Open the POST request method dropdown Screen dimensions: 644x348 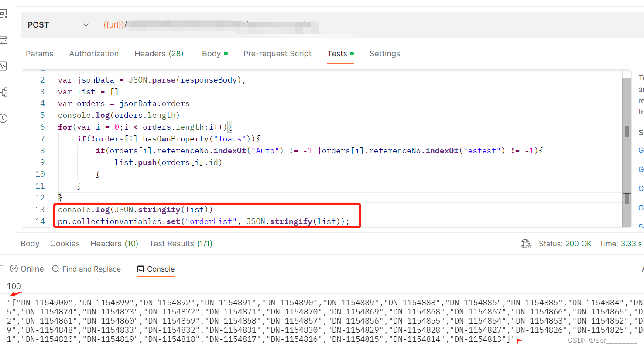coord(58,25)
